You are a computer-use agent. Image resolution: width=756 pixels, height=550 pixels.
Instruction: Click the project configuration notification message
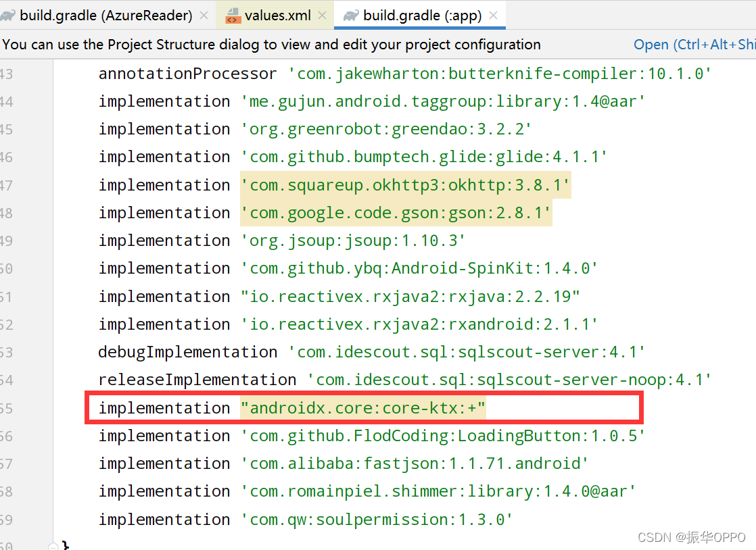tap(271, 45)
